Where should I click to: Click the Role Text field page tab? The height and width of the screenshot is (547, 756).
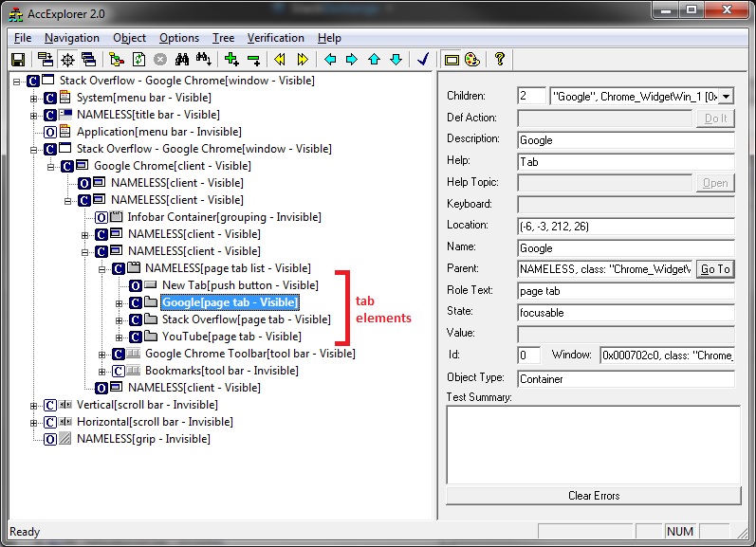tap(626, 291)
